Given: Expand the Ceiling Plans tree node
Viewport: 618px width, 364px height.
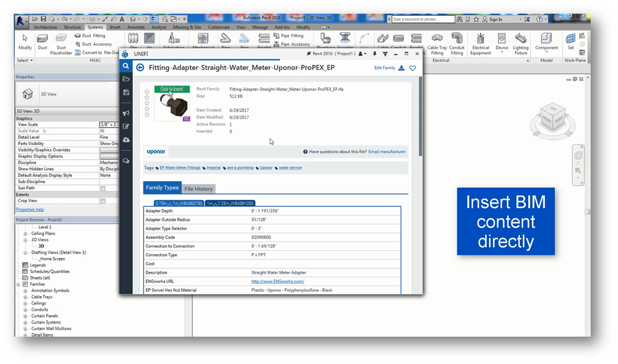Looking at the screenshot, I should [x=25, y=233].
